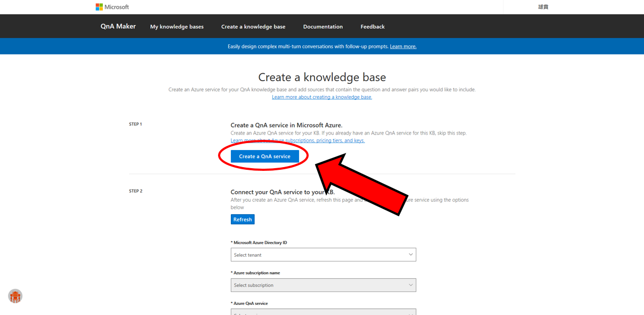Click subtitle text starting 'Create an Azure service for your QnA'
Screen dimensions: 644x315
click(x=322, y=90)
